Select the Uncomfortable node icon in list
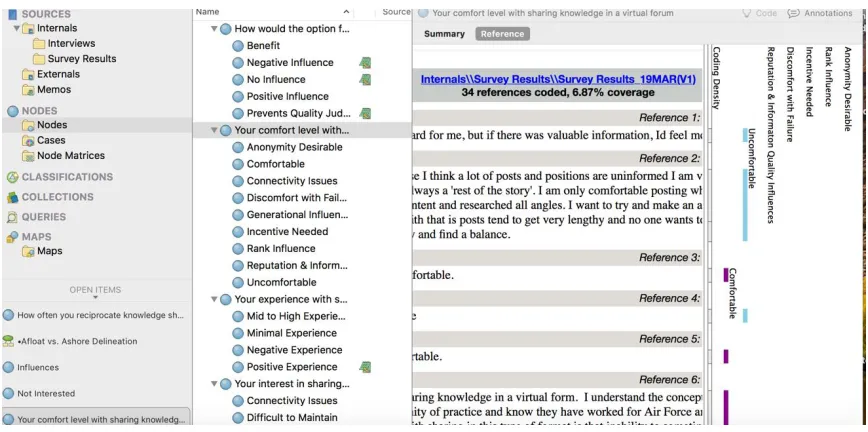This screenshot has height=432, width=868. [x=238, y=282]
